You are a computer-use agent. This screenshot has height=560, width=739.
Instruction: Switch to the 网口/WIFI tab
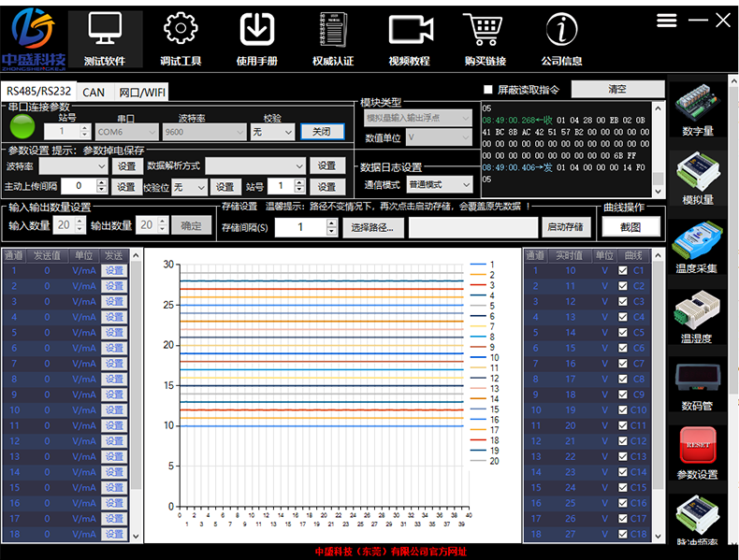tap(142, 93)
